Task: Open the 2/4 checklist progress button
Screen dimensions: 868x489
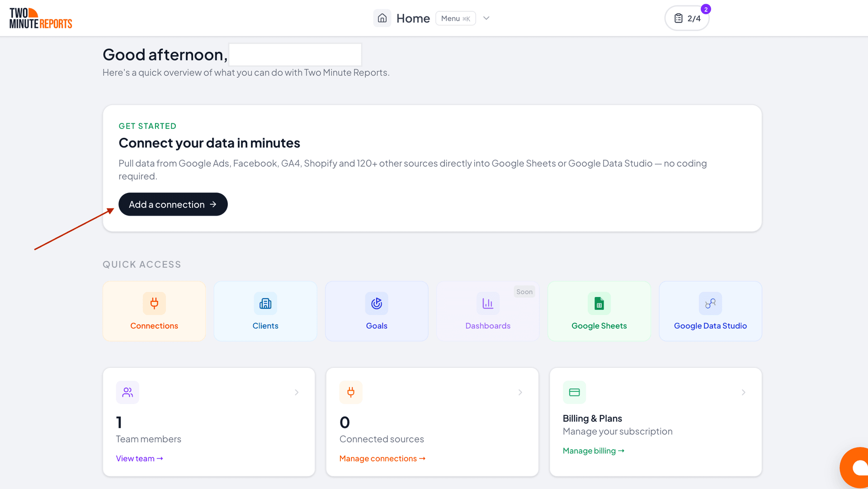Action: [x=687, y=19]
